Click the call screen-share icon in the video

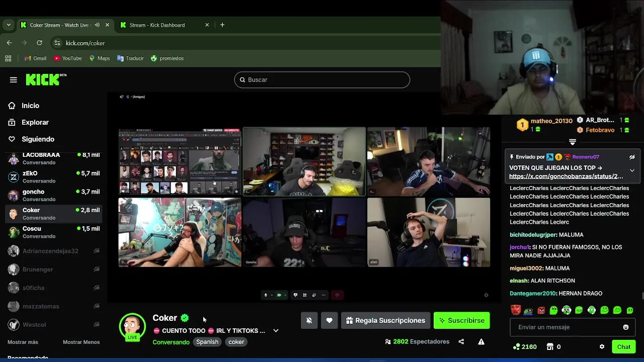click(295, 295)
